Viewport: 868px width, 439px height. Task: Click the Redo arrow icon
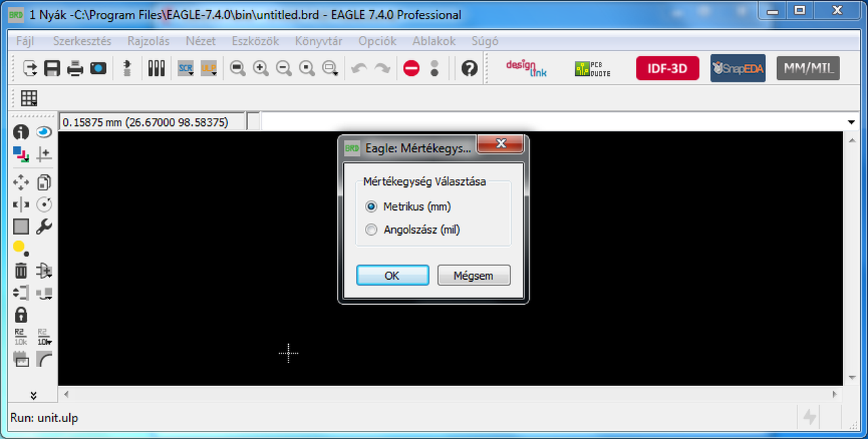pos(382,68)
